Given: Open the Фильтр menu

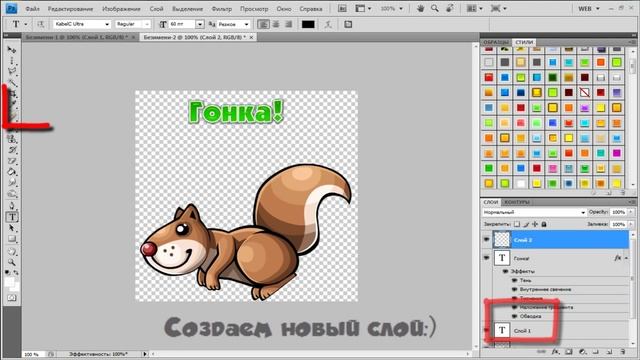Looking at the screenshot, I should pos(222,9).
